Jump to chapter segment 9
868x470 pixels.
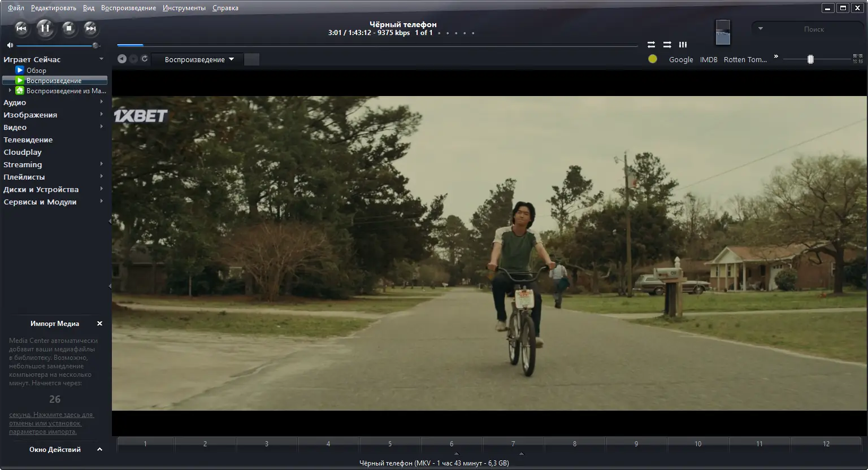pyautogui.click(x=636, y=444)
